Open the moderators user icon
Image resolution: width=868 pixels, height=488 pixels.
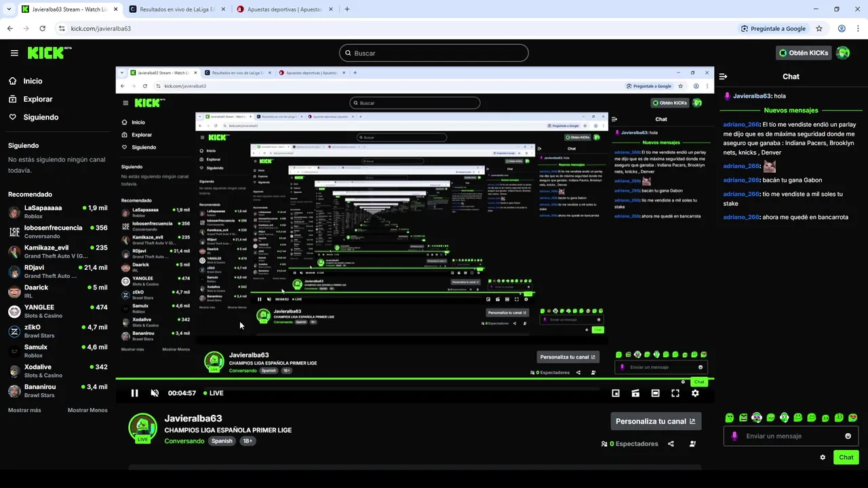click(x=692, y=444)
